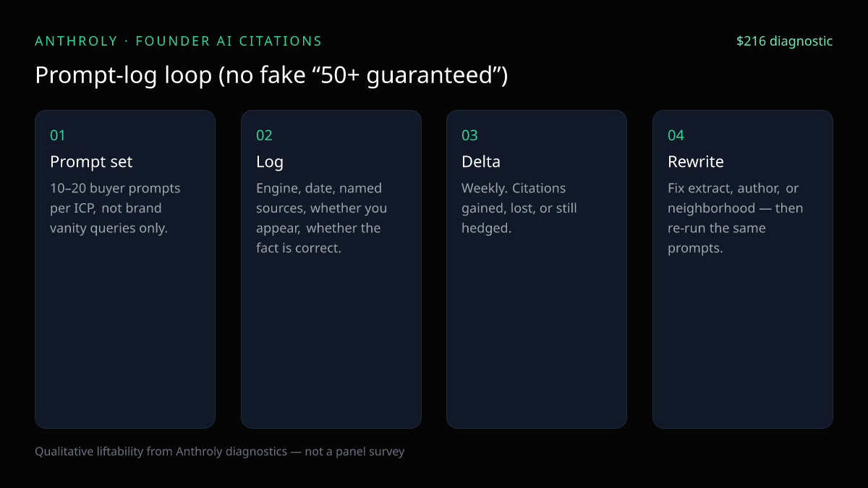
Task: Click the Anthroly Founder AI Citations header
Action: click(179, 41)
